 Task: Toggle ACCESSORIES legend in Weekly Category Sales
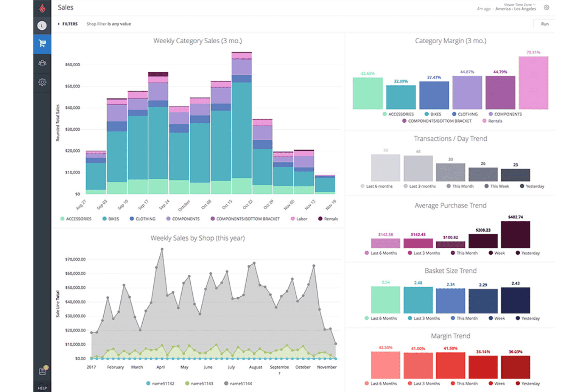tap(76, 219)
